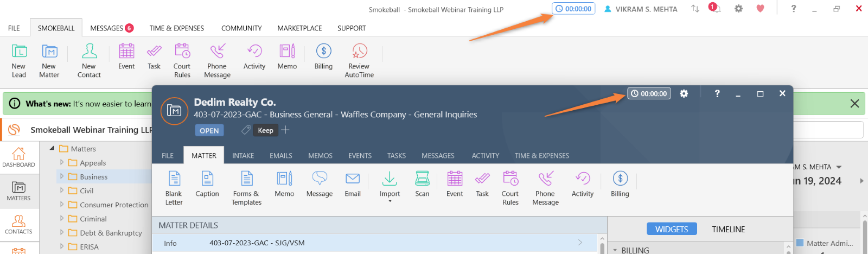Viewport: 868px width, 254px height.
Task: Open Billing in the main Smokeball ribbon
Action: click(x=323, y=56)
